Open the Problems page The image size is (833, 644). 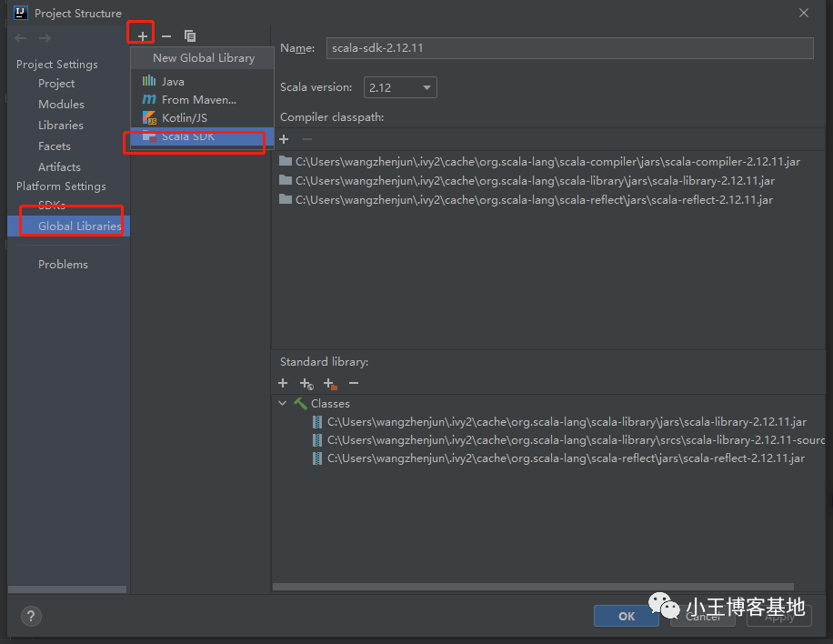click(x=64, y=264)
